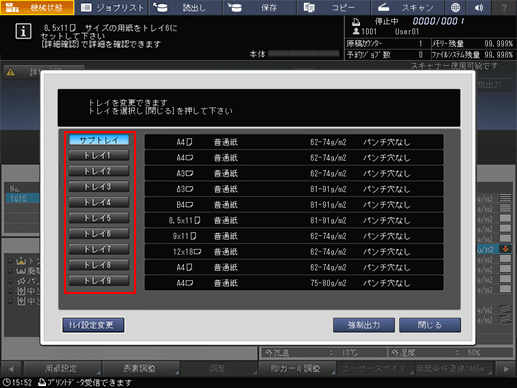Click the 9x11 paper row
517x388 pixels.
coord(294,236)
